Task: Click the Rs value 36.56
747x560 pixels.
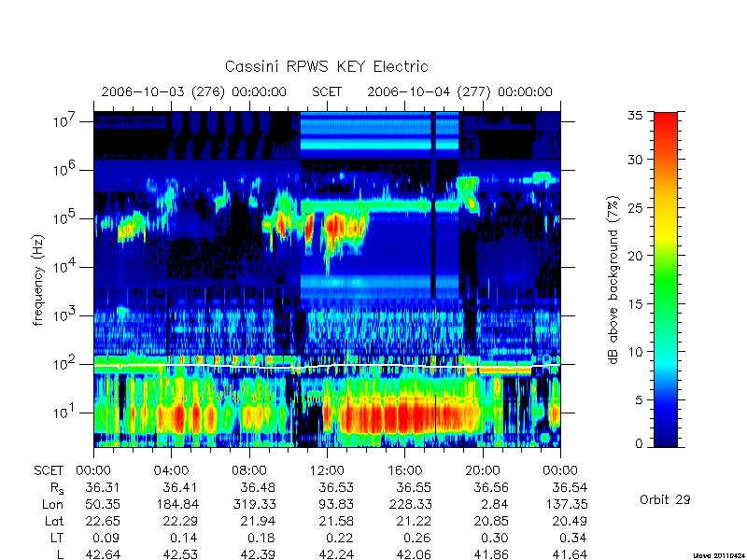Action: pos(491,487)
